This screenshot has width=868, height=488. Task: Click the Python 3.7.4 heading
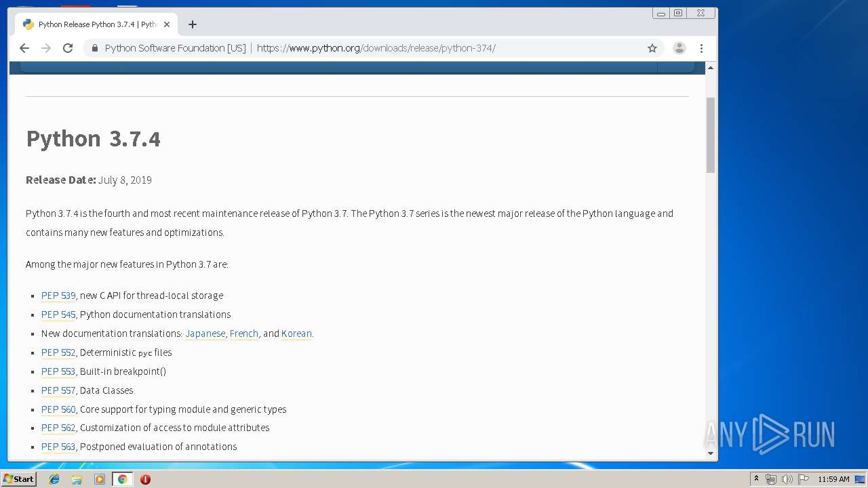(x=94, y=139)
